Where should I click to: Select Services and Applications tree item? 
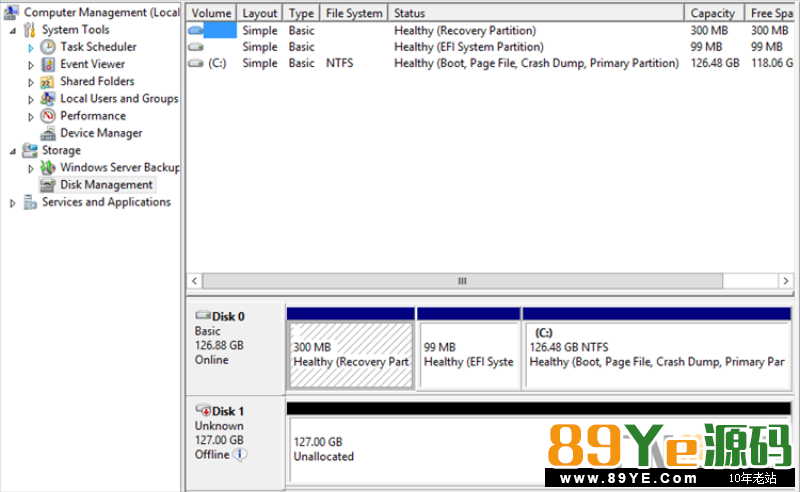tap(106, 202)
